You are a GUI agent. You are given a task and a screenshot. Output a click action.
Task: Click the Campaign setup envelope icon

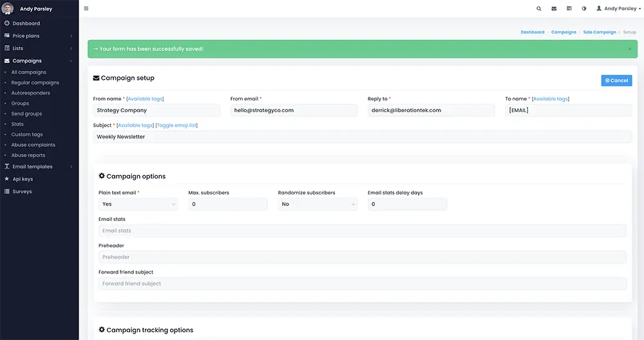click(x=96, y=78)
